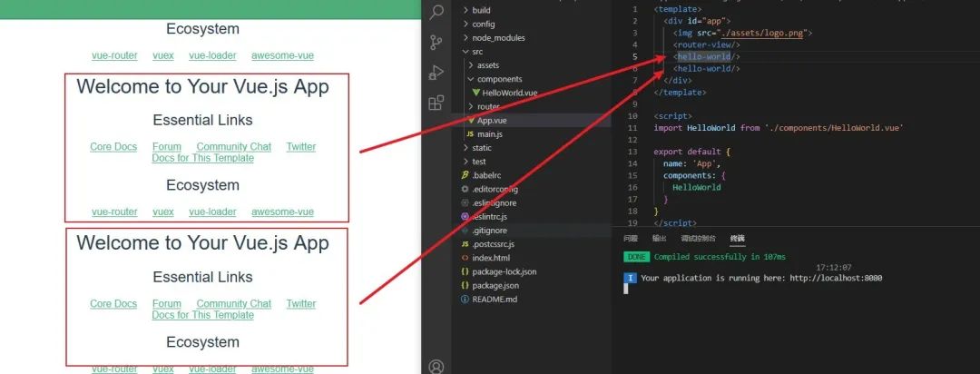Click the Vue icon beside HelloWorld.vue
The width and height of the screenshot is (980, 374).
(476, 93)
